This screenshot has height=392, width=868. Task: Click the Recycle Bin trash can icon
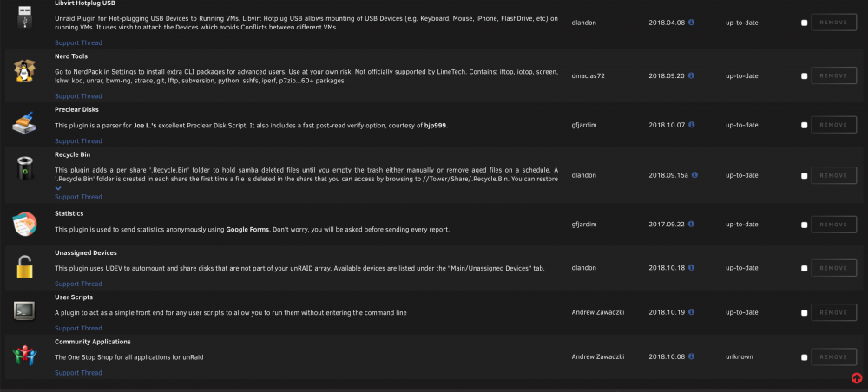pyautogui.click(x=24, y=168)
